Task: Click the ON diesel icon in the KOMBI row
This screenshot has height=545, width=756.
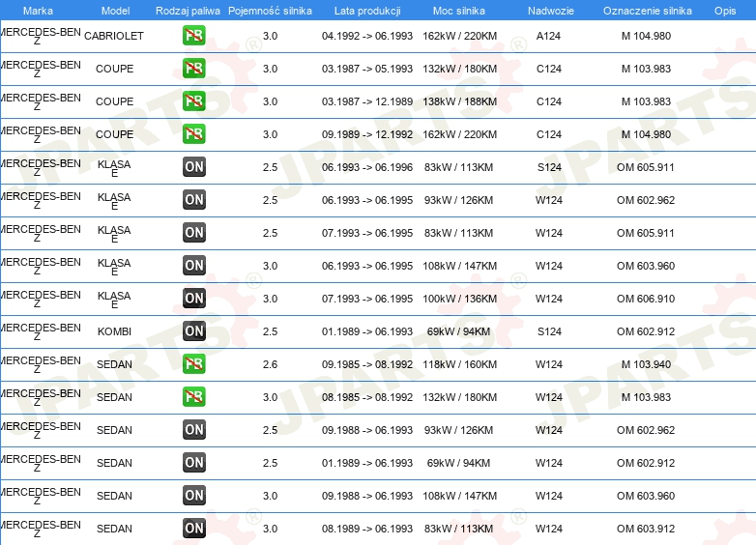Action: coord(193,331)
